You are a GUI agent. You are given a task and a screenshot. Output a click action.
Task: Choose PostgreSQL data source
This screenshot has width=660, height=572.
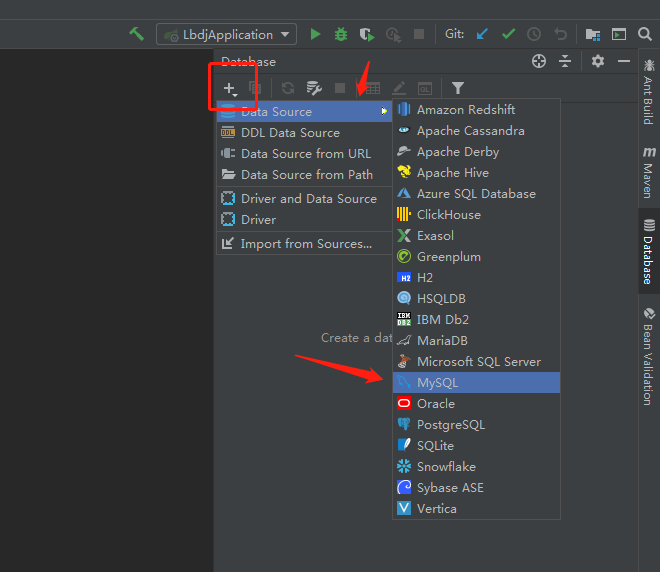476,425
